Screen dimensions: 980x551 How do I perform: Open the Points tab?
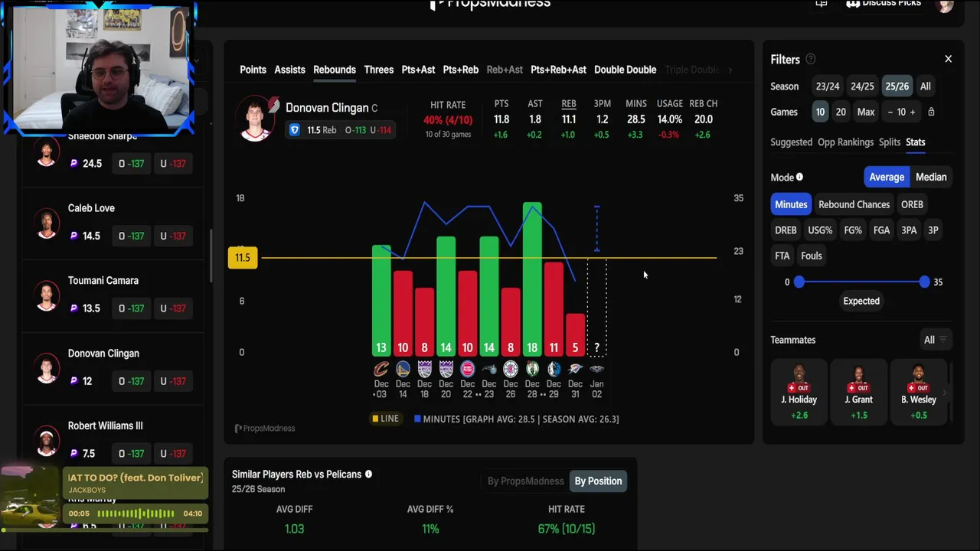click(253, 70)
